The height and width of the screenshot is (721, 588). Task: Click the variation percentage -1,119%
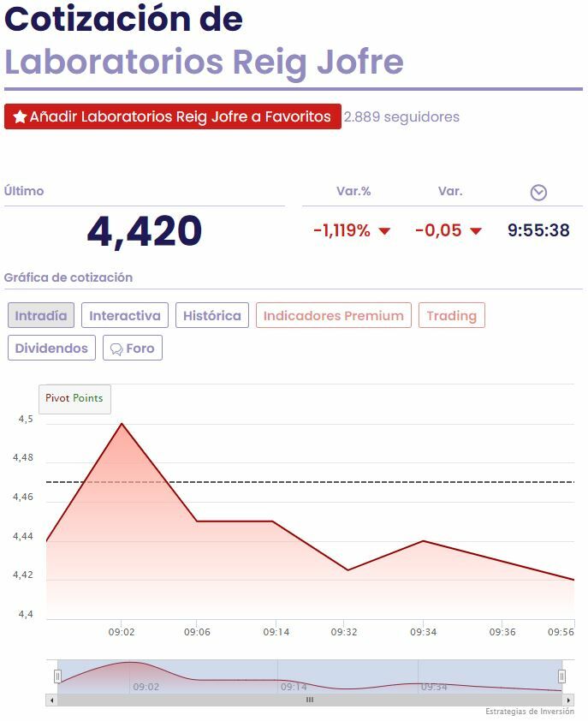click(342, 230)
